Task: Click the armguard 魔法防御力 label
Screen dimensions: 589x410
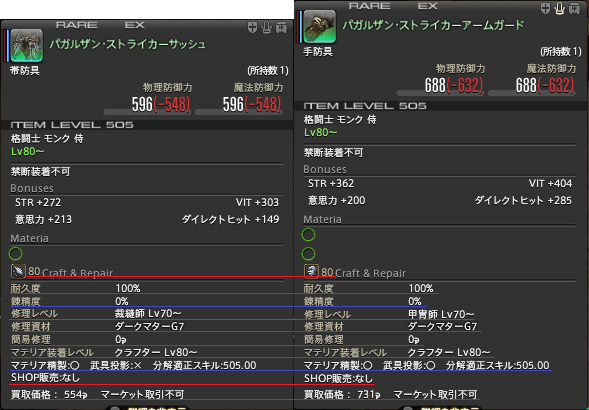Action: [551, 68]
